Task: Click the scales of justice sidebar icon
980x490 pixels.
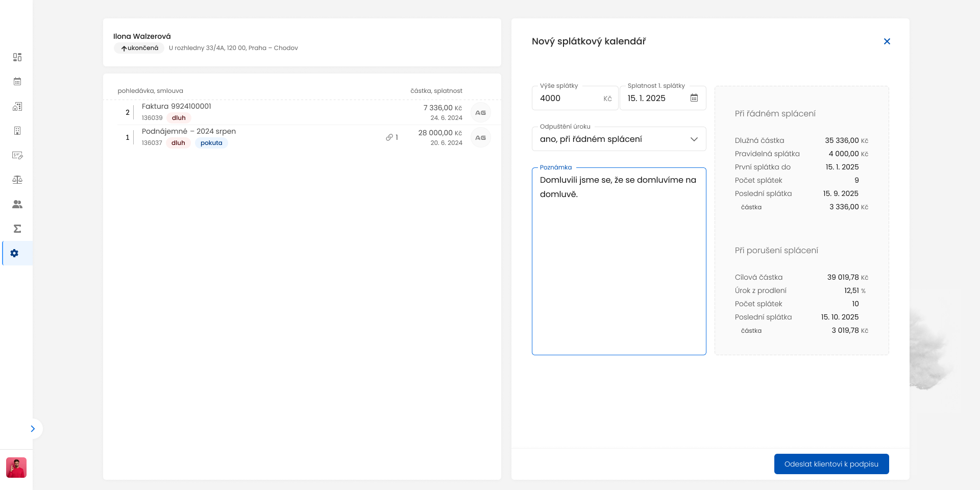Action: tap(17, 180)
